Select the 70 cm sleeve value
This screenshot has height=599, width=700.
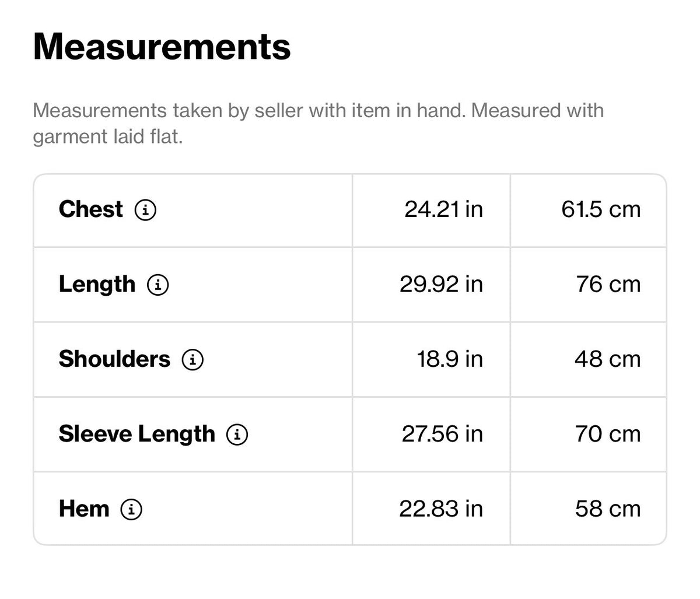(608, 435)
